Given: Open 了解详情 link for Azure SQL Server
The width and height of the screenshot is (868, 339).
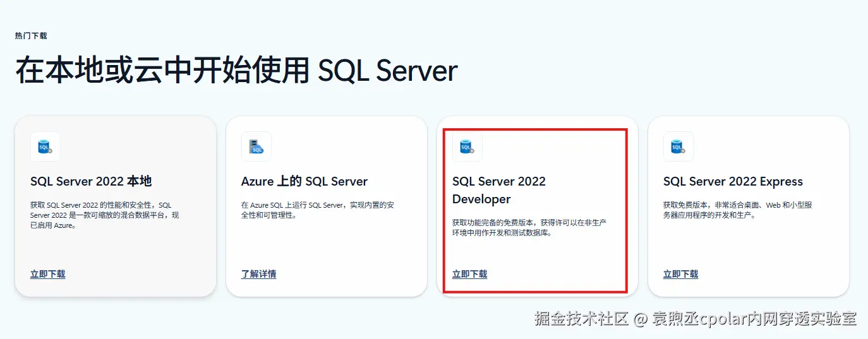Looking at the screenshot, I should [258, 274].
